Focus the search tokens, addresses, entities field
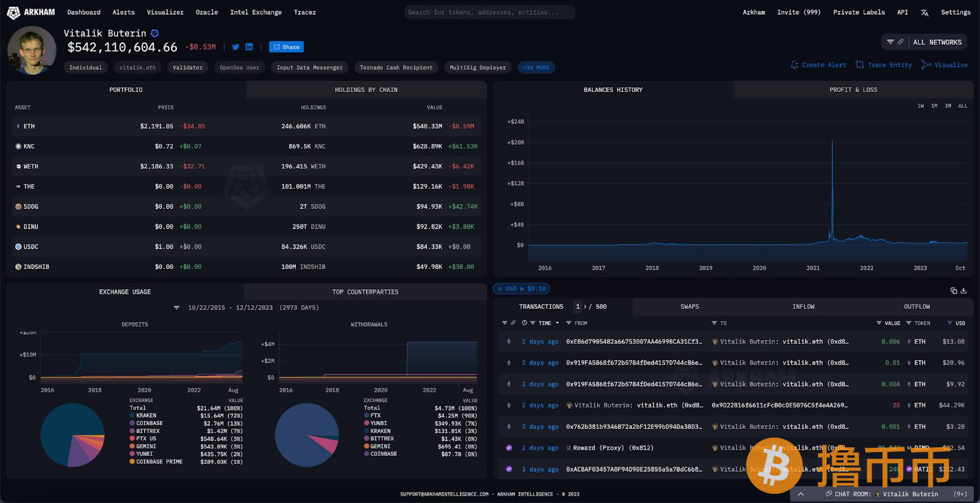Screen dimensions: 980x503 tap(490, 12)
